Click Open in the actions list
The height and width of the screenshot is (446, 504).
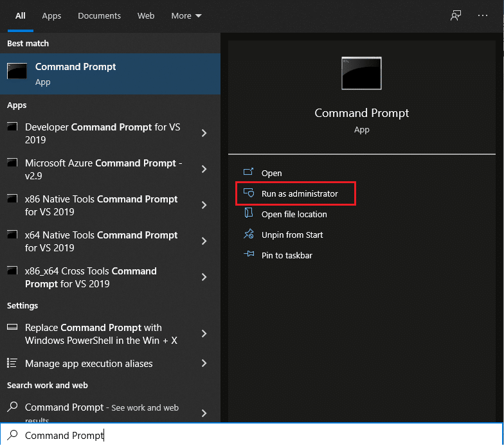[271, 173]
